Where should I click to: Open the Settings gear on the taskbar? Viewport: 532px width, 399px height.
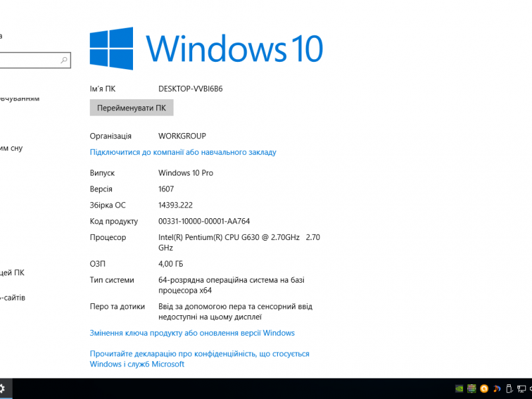tap(2, 388)
